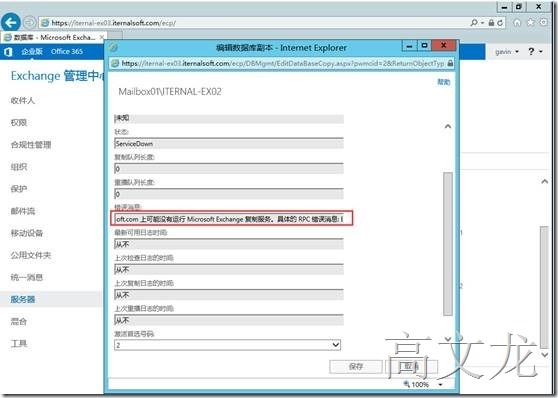
Task: Open the gavin user dropdown
Action: coord(507,52)
